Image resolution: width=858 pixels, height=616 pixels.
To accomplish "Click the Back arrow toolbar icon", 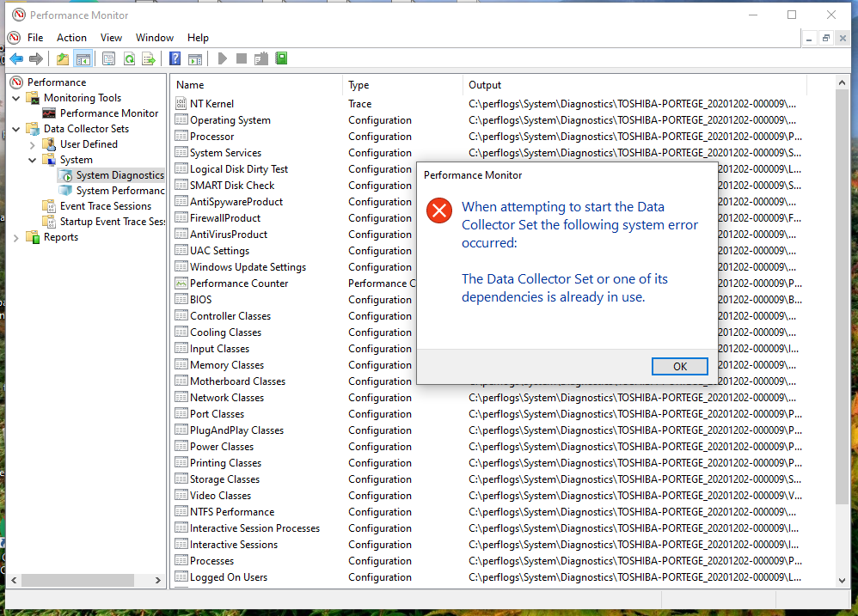I will [x=16, y=58].
